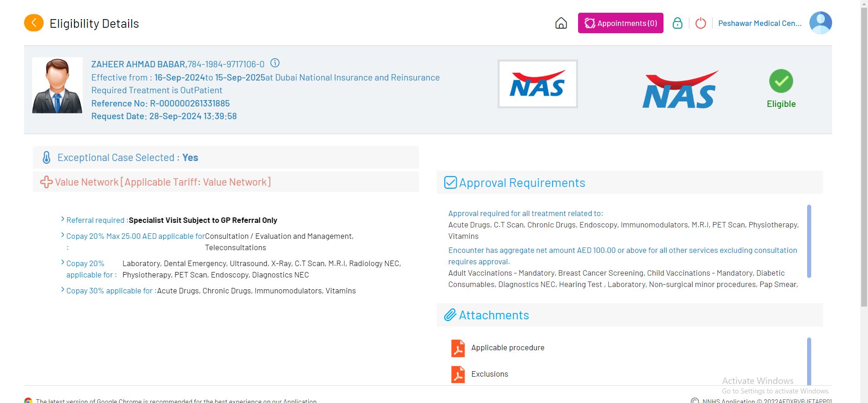Click the green Eligible checkmark

(781, 81)
